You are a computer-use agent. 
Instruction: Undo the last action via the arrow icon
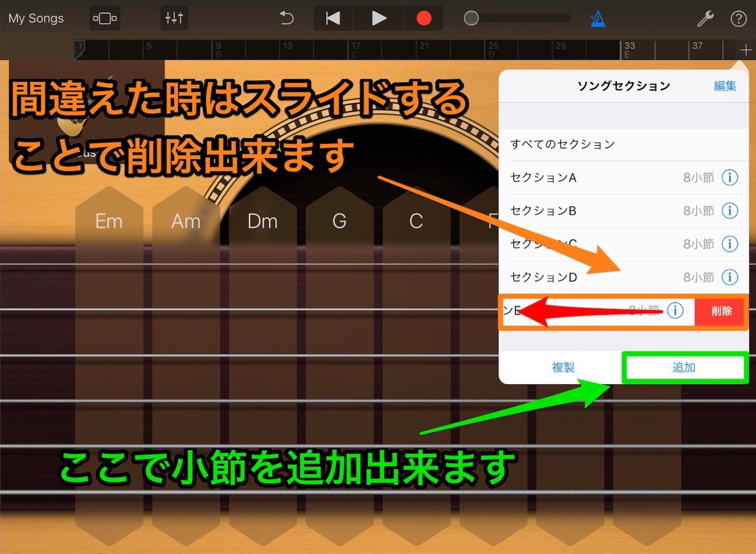click(287, 18)
